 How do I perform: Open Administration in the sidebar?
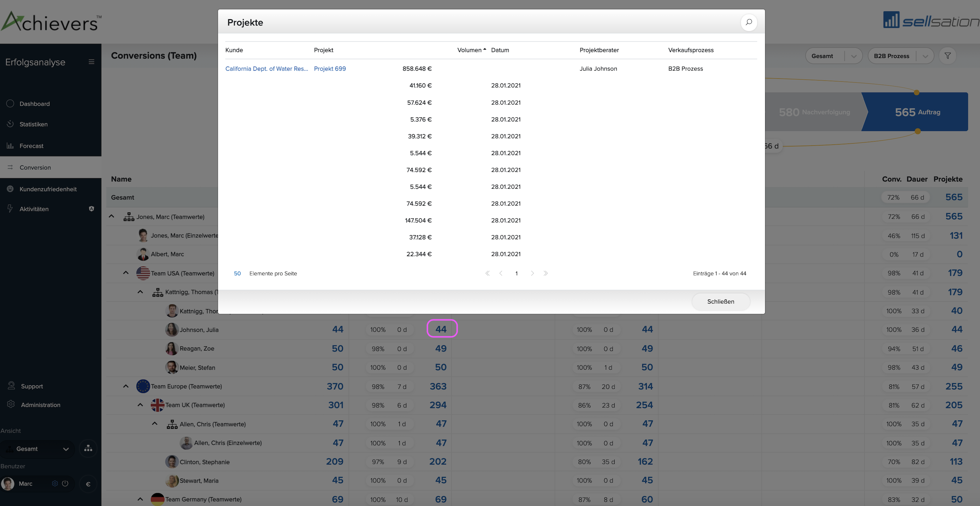(x=41, y=405)
